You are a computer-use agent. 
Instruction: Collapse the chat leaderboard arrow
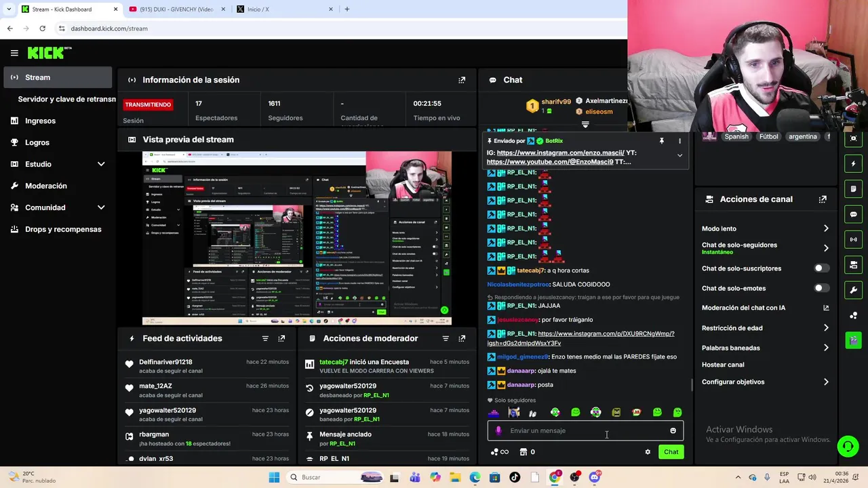[x=585, y=125]
